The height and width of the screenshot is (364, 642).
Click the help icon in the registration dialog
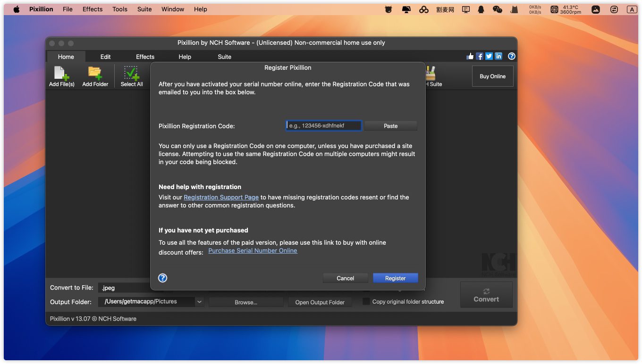(x=162, y=278)
